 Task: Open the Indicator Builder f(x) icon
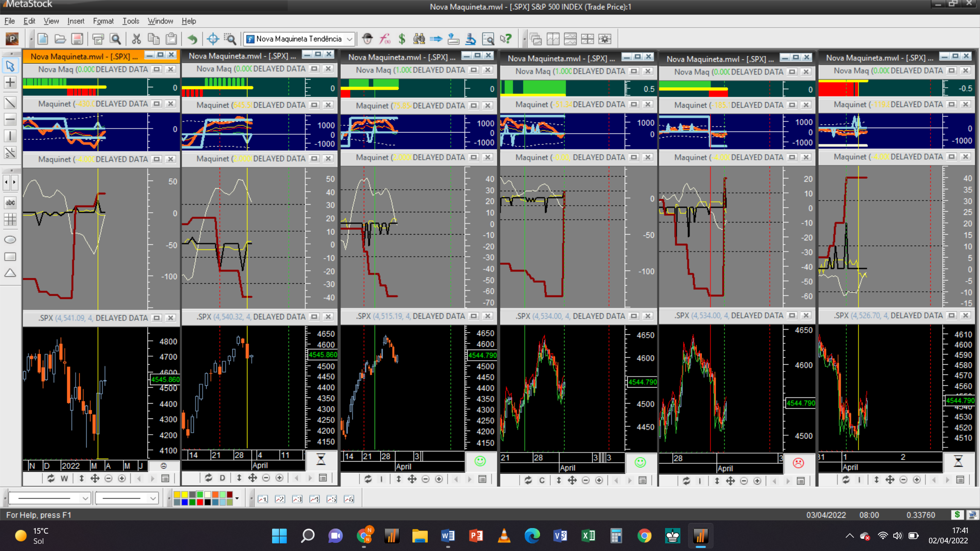pos(385,39)
